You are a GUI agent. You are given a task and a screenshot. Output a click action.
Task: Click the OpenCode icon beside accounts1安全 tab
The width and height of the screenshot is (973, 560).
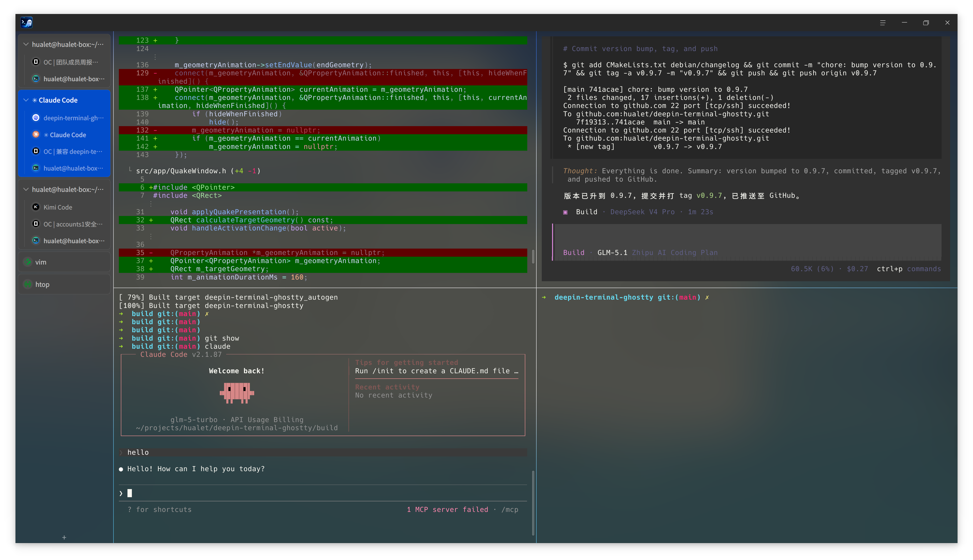(36, 224)
